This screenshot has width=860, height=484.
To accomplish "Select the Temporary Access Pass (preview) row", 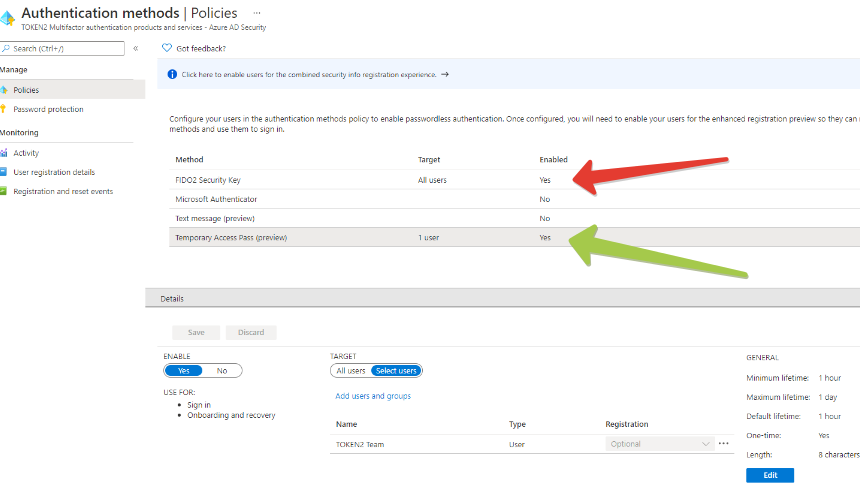I will click(514, 237).
